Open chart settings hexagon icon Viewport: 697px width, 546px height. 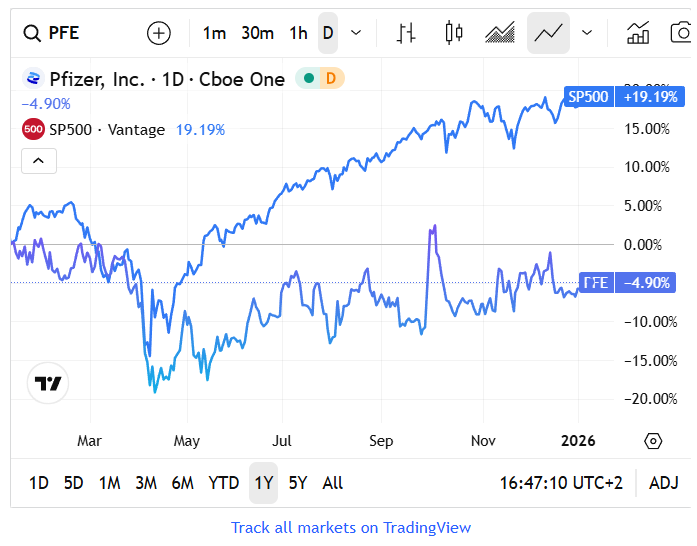pos(653,441)
